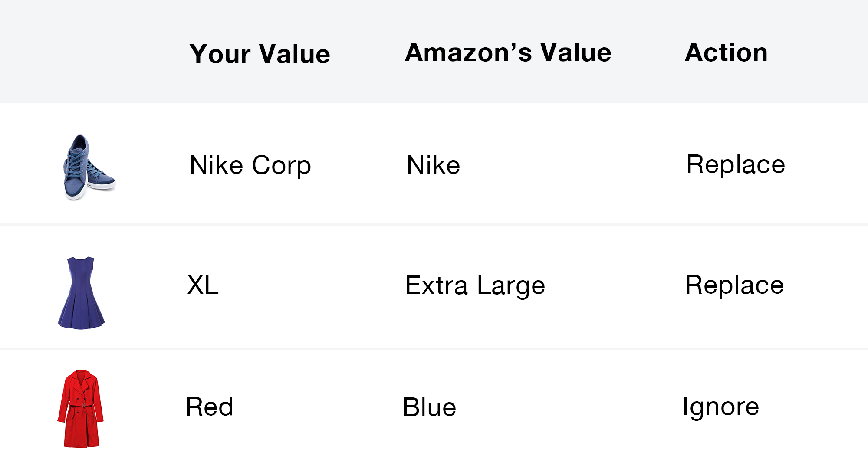This screenshot has width=868, height=469.
Task: Click the word Amazon's in header
Action: [468, 52]
